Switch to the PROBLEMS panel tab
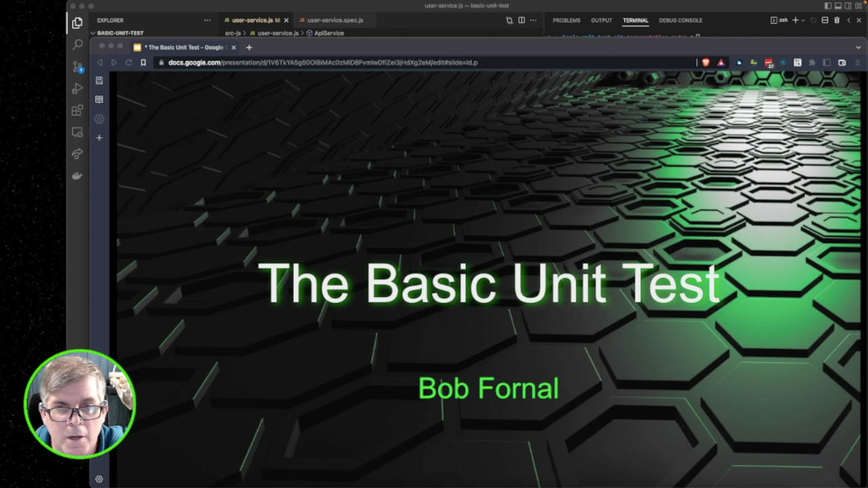 coord(566,20)
